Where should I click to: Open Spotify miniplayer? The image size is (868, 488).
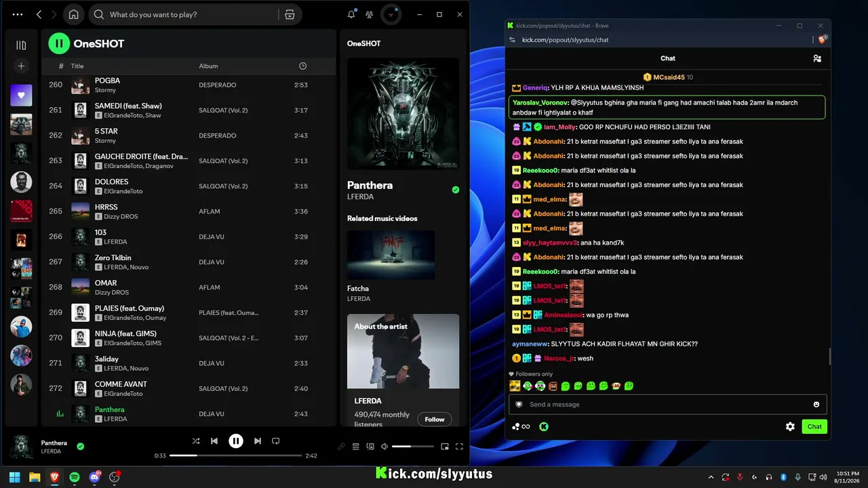tap(445, 447)
